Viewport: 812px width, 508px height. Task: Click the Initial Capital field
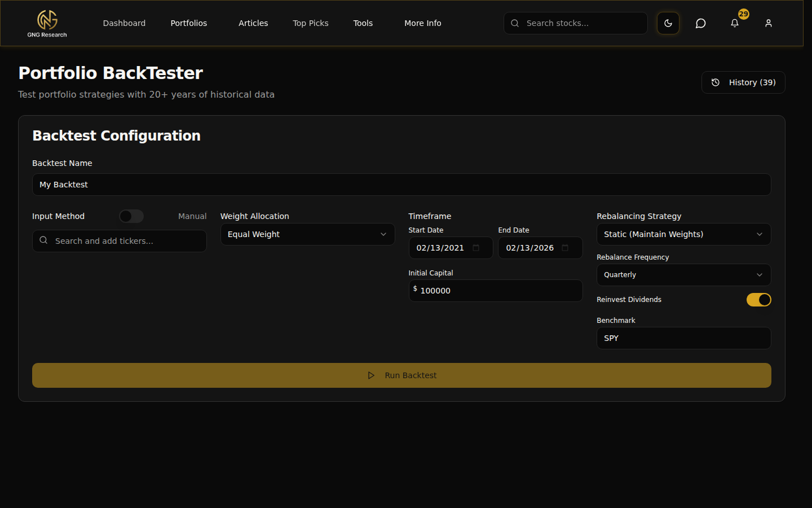[x=496, y=291]
